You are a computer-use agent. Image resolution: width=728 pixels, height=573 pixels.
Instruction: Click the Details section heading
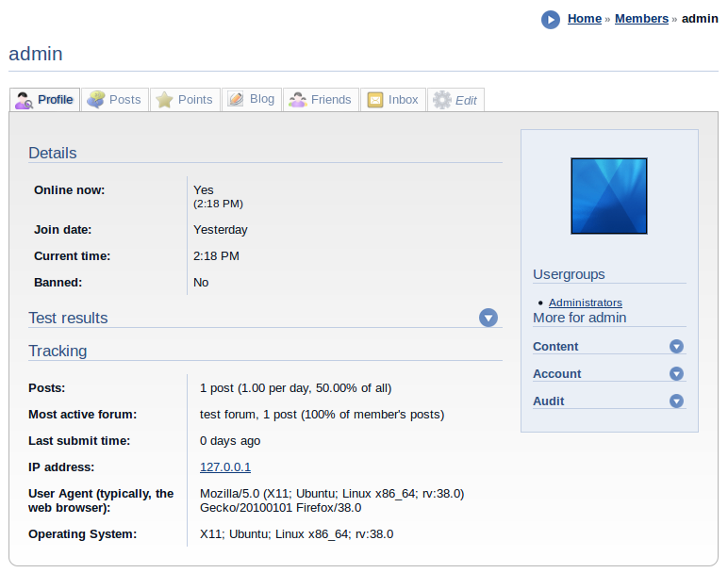click(53, 153)
